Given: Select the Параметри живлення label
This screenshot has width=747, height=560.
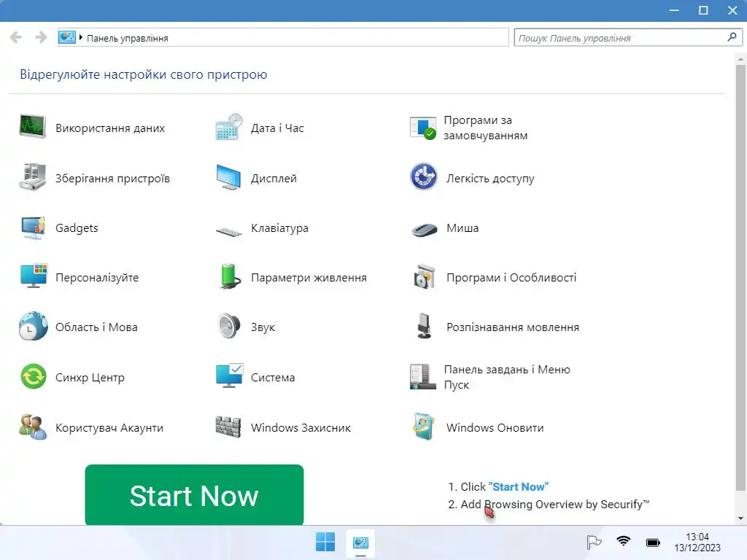Looking at the screenshot, I should coord(309,278).
